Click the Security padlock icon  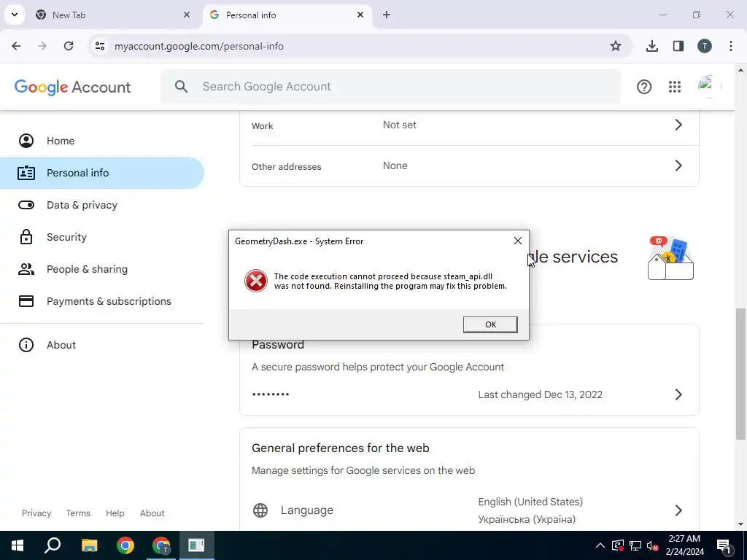point(26,237)
